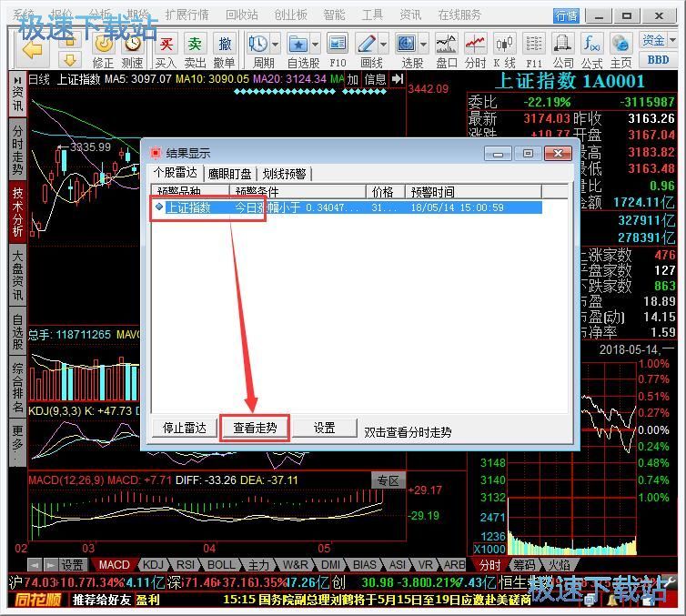This screenshot has height=616, width=686.
Task: Toggle the BBD indicator button
Action: [x=658, y=60]
